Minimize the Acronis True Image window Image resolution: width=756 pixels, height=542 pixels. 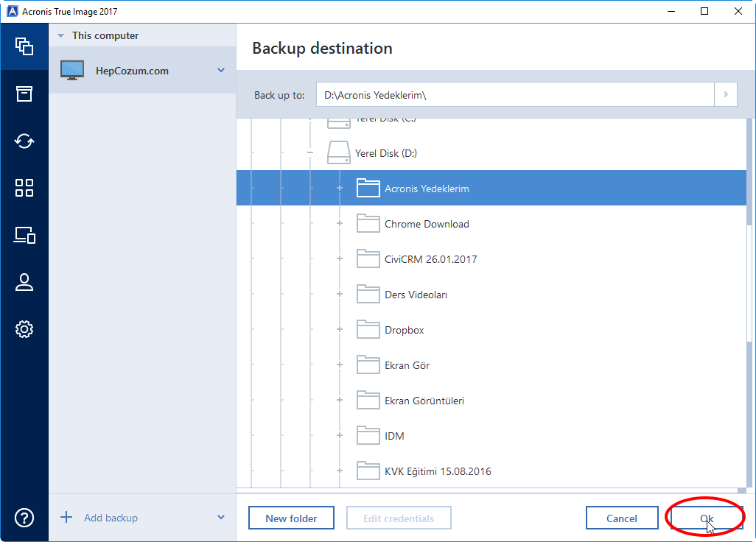pyautogui.click(x=671, y=11)
